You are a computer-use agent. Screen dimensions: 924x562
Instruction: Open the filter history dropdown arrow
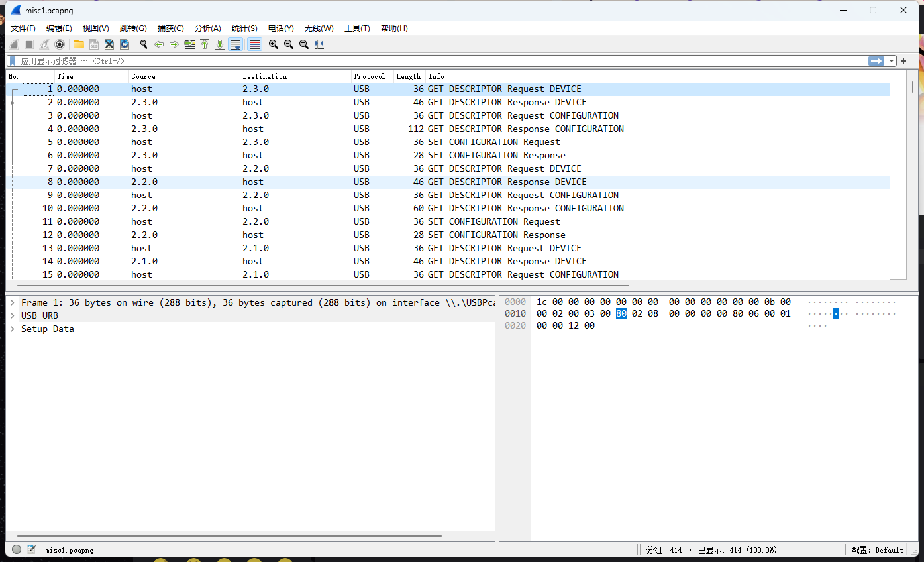click(x=892, y=61)
